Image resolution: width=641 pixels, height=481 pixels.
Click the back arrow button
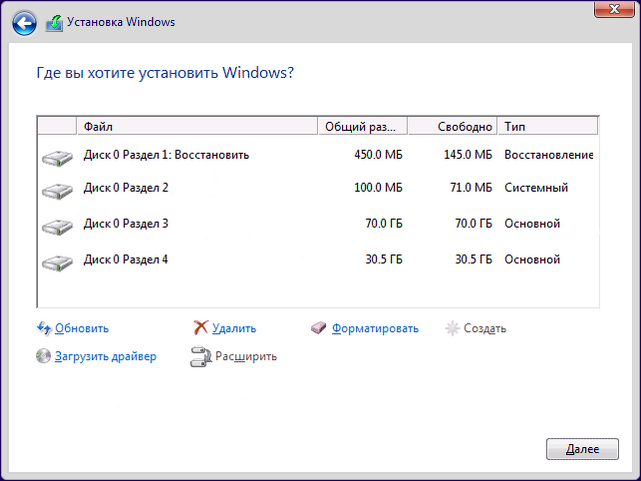pos(25,21)
